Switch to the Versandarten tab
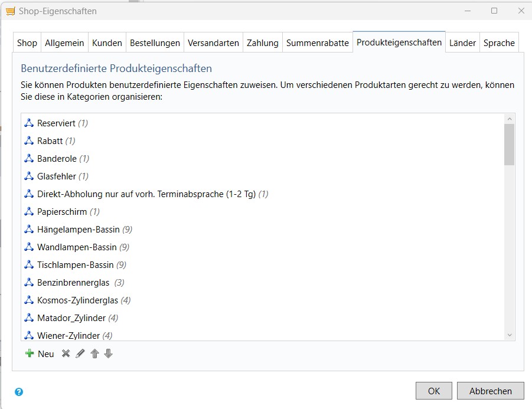The image size is (532, 409). (x=213, y=42)
